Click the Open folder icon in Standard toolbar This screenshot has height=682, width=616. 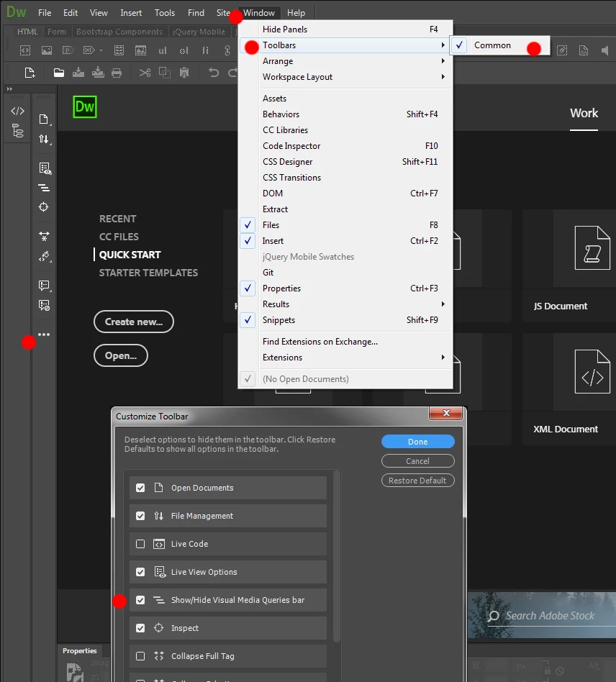pos(59,73)
